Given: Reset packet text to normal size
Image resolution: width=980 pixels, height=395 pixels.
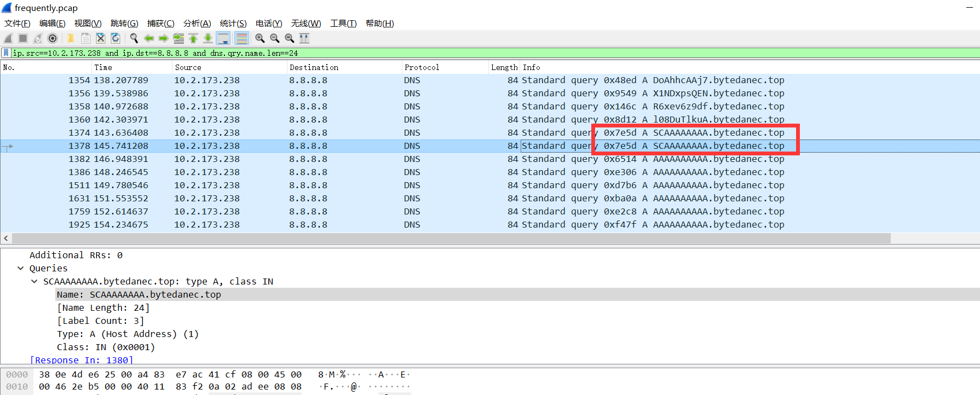Looking at the screenshot, I should click(290, 38).
